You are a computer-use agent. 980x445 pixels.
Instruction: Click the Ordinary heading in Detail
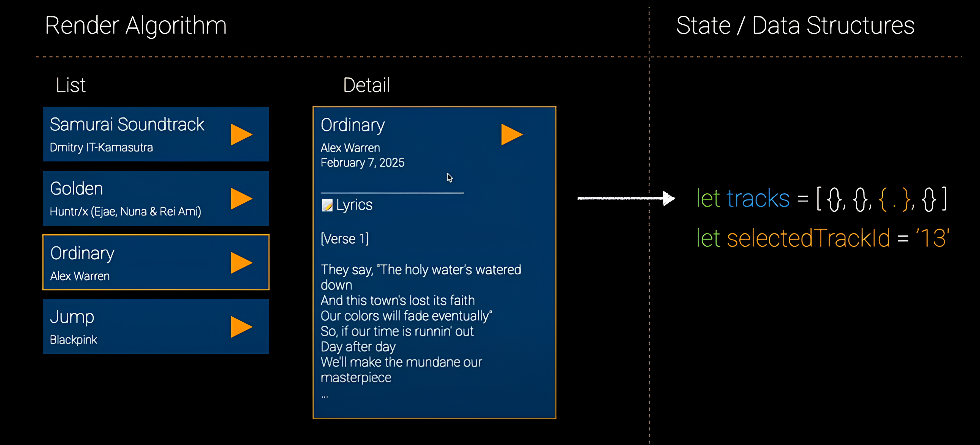[352, 125]
